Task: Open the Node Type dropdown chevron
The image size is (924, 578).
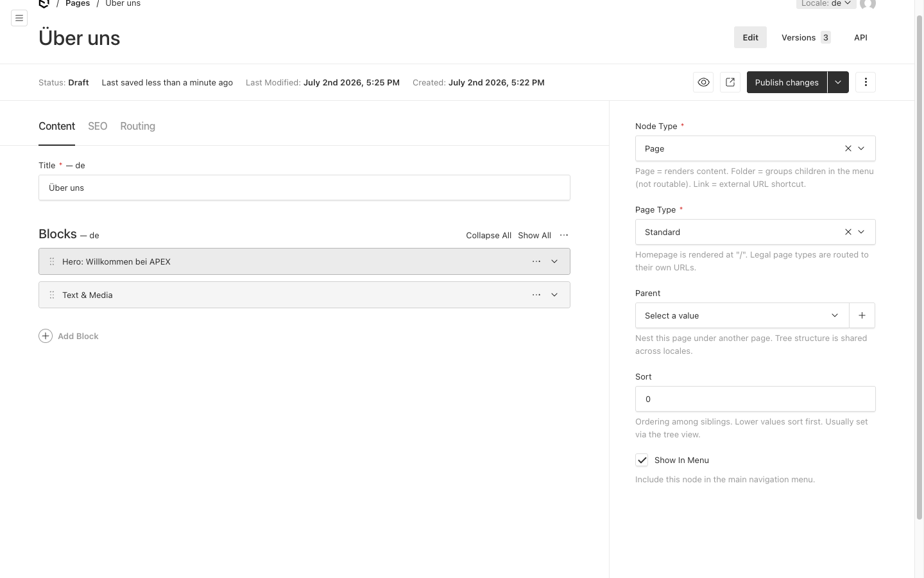Action: [861, 148]
